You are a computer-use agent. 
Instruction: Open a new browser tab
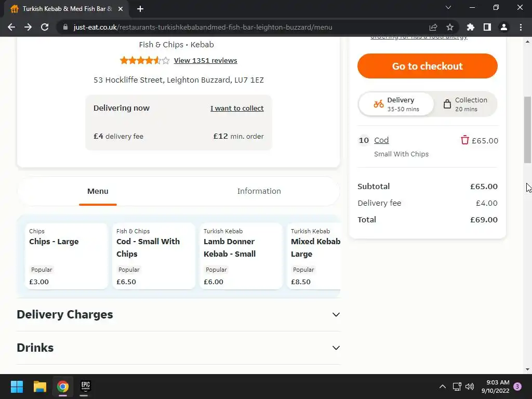click(140, 9)
